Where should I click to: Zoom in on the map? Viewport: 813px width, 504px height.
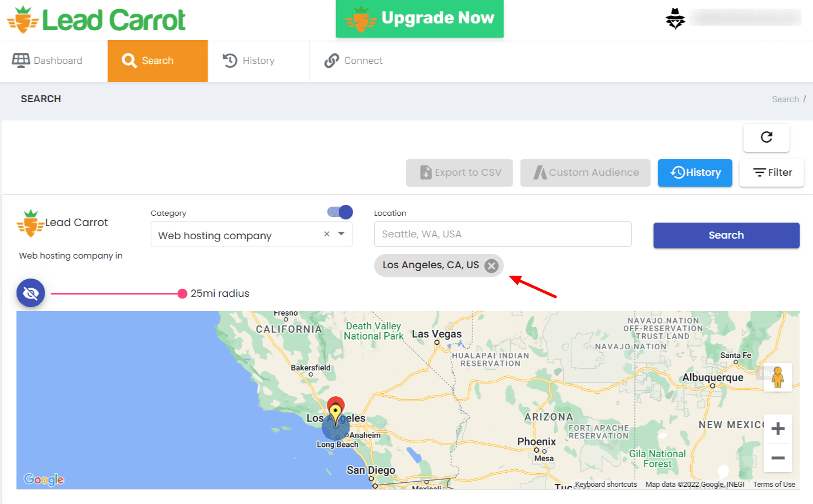[778, 429]
